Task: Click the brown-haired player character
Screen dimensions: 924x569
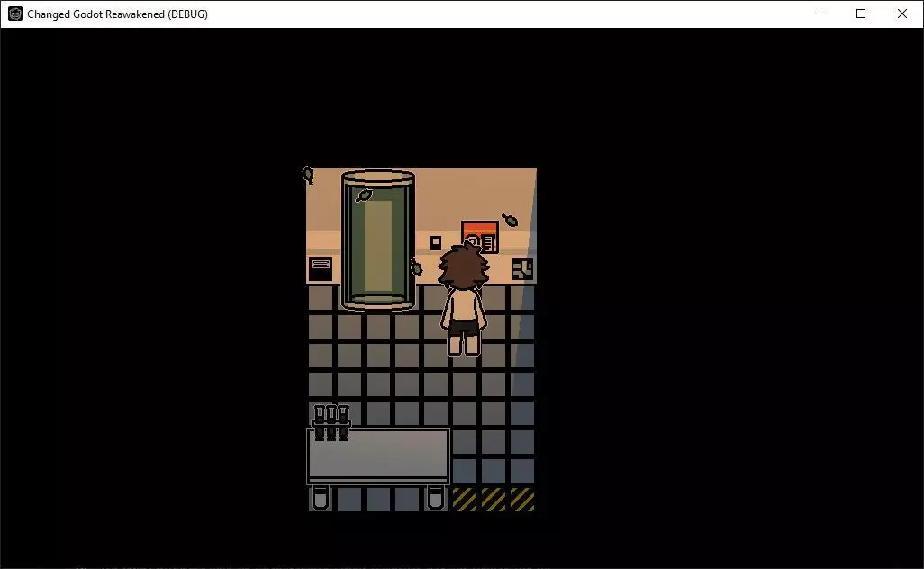Action: (463, 301)
